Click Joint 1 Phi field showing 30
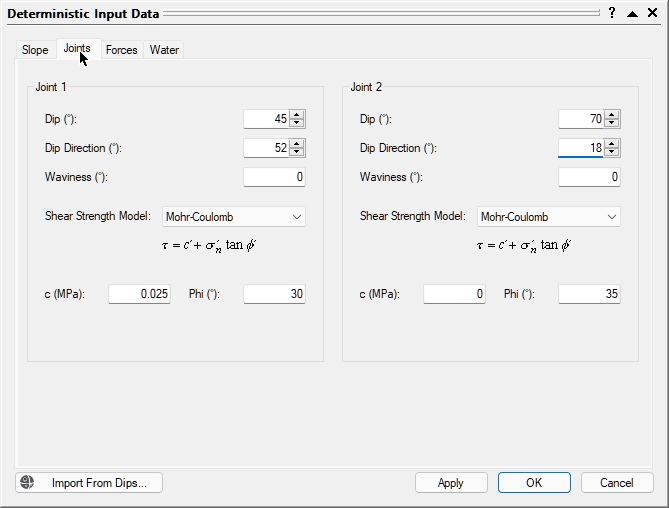669x508 pixels. click(274, 294)
